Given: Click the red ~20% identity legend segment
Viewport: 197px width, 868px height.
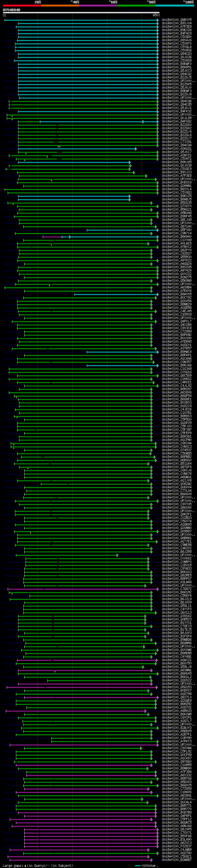Looking at the screenshot, I should 22,6.
